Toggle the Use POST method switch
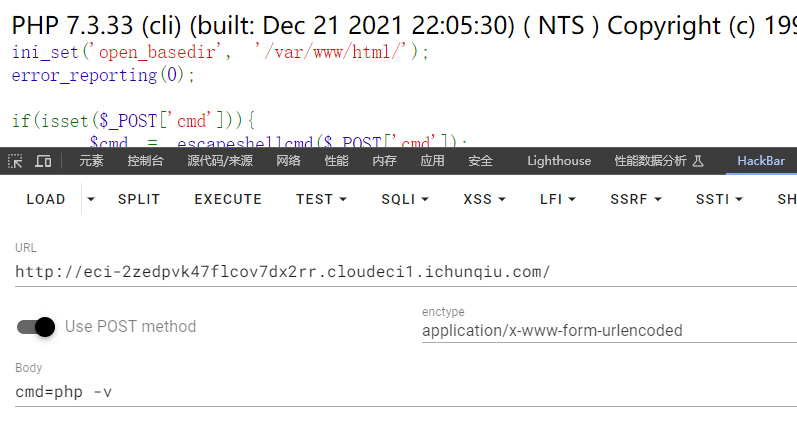The width and height of the screenshot is (797, 437). click(x=36, y=326)
